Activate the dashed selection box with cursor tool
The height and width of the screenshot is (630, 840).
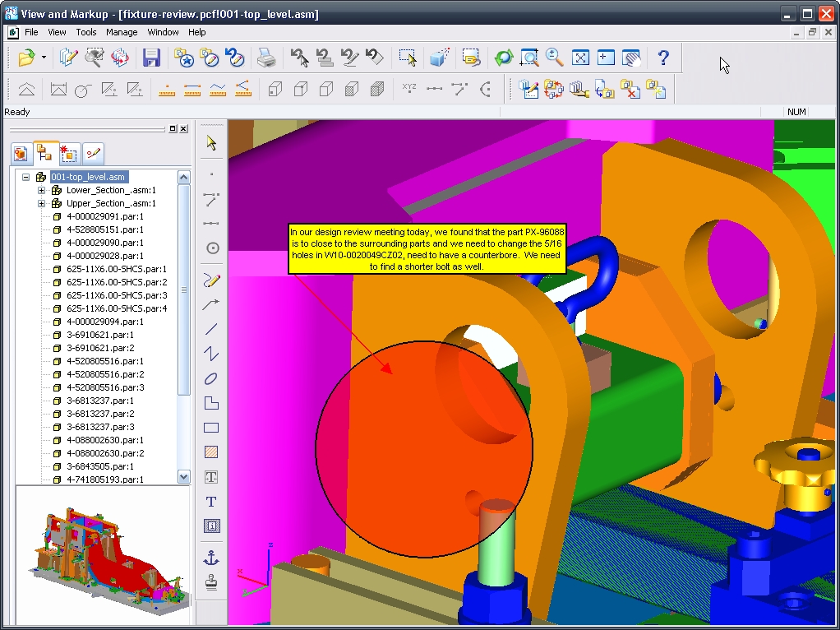coord(408,58)
